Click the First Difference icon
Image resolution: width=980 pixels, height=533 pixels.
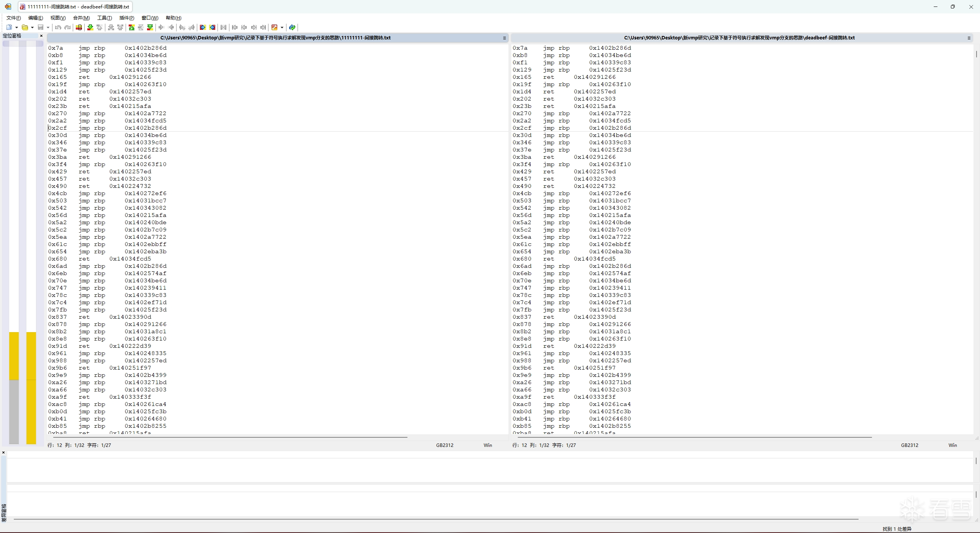(131, 27)
